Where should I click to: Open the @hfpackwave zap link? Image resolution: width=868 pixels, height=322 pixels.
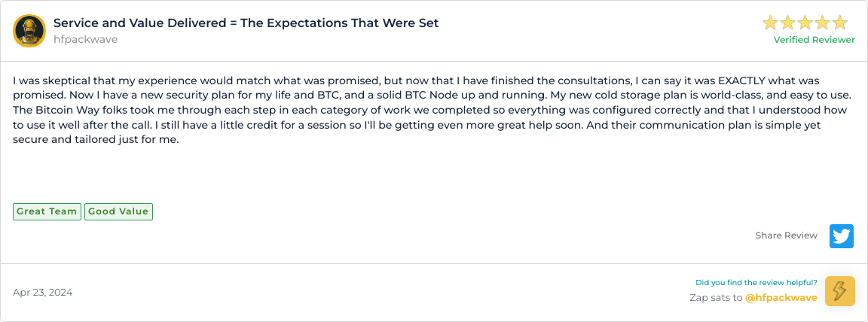coord(781,298)
